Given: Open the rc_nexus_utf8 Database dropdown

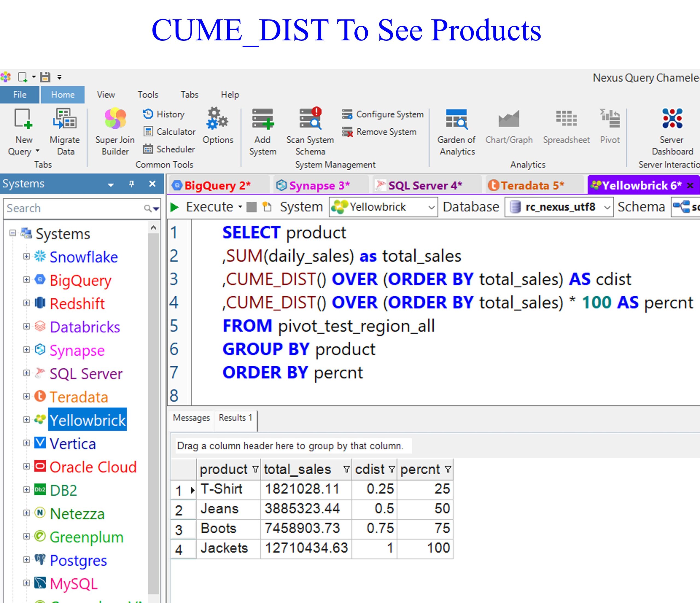Looking at the screenshot, I should (607, 207).
